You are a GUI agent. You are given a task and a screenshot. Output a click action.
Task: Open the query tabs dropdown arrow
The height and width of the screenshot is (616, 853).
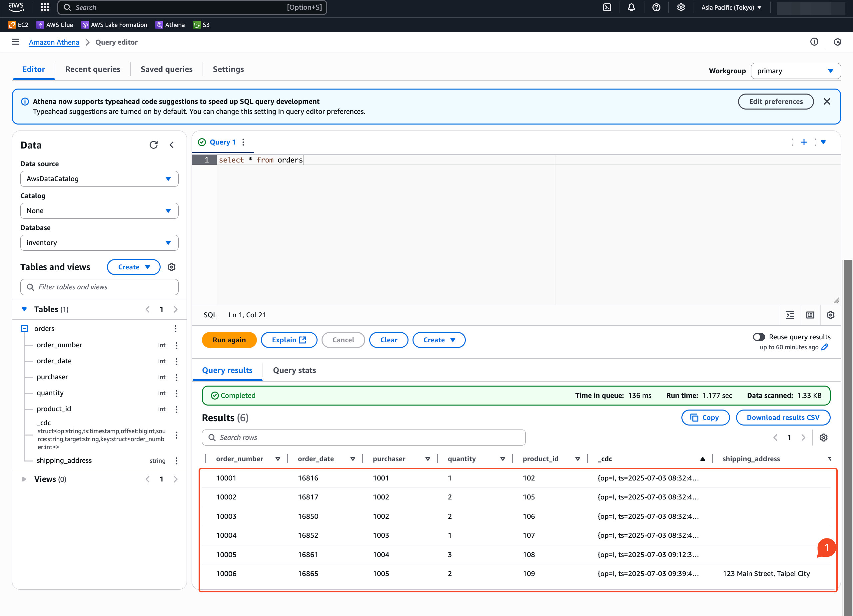pyautogui.click(x=823, y=142)
